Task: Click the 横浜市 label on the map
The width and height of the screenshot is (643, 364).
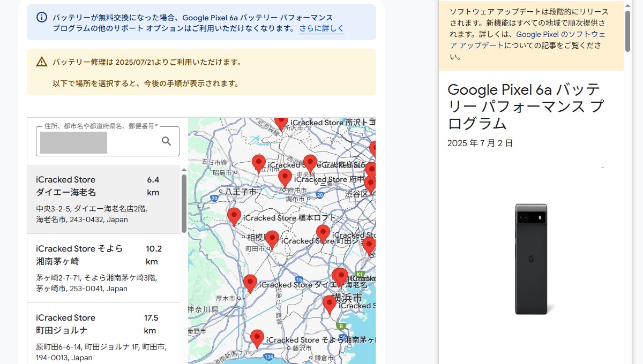Action: coord(347,298)
